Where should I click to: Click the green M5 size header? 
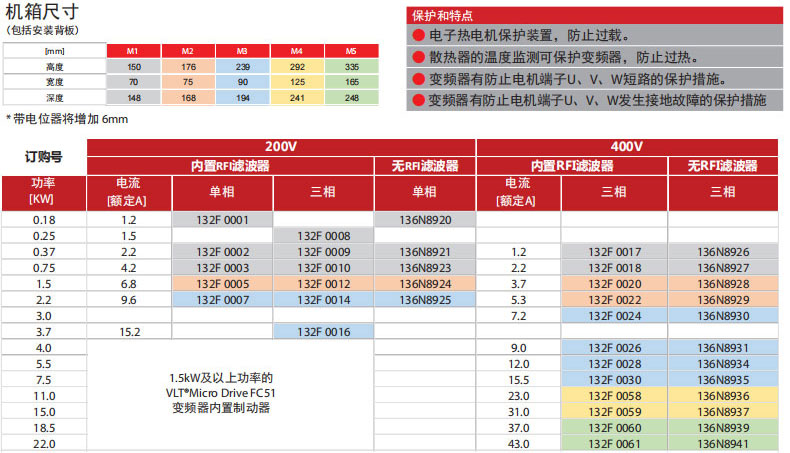click(x=351, y=51)
